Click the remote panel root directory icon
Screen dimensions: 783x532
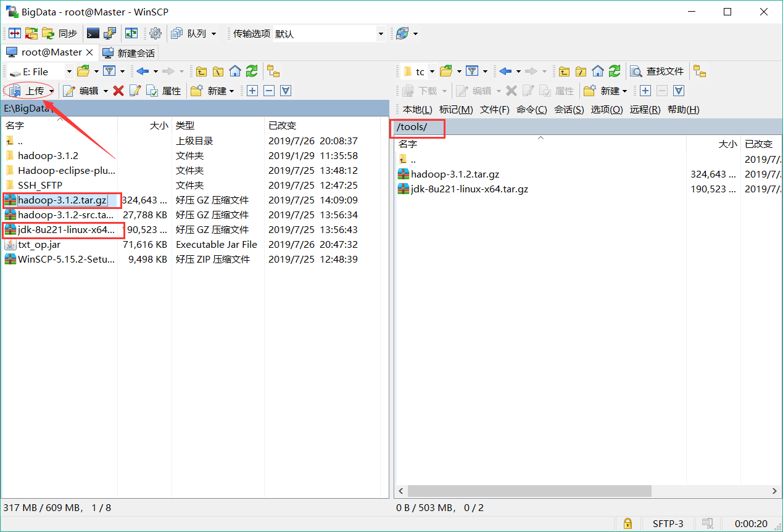[581, 72]
